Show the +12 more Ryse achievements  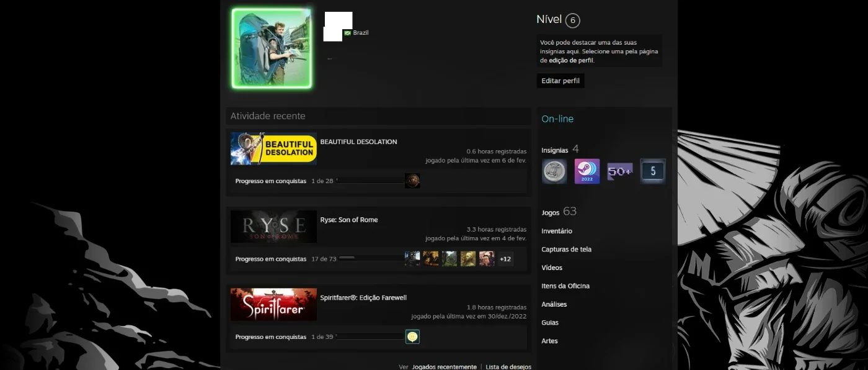click(x=505, y=259)
